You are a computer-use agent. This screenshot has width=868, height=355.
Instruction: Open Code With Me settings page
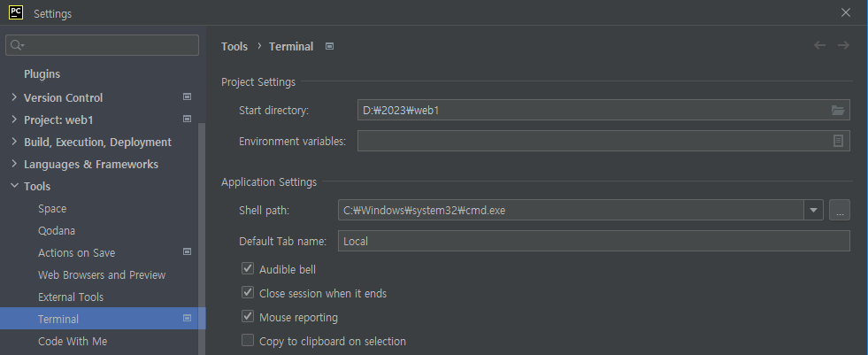pyautogui.click(x=73, y=342)
